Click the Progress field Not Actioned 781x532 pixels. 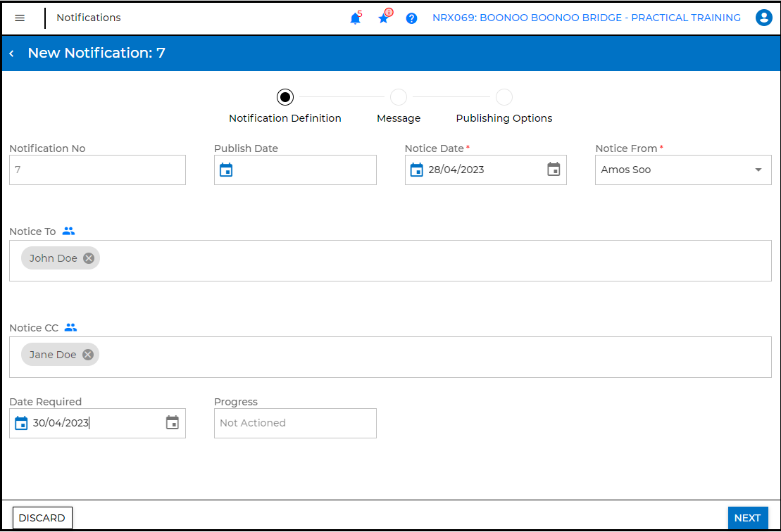tap(295, 424)
